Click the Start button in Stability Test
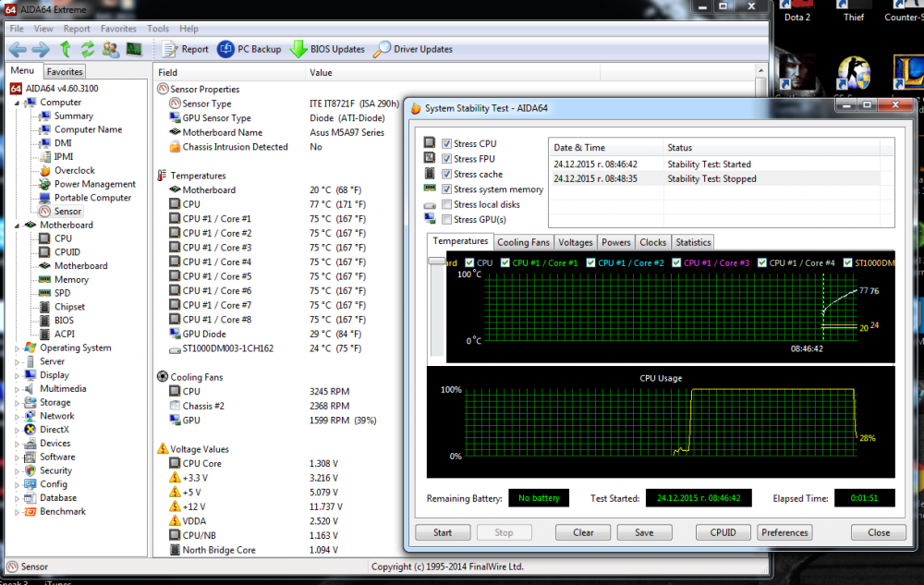 tap(443, 532)
